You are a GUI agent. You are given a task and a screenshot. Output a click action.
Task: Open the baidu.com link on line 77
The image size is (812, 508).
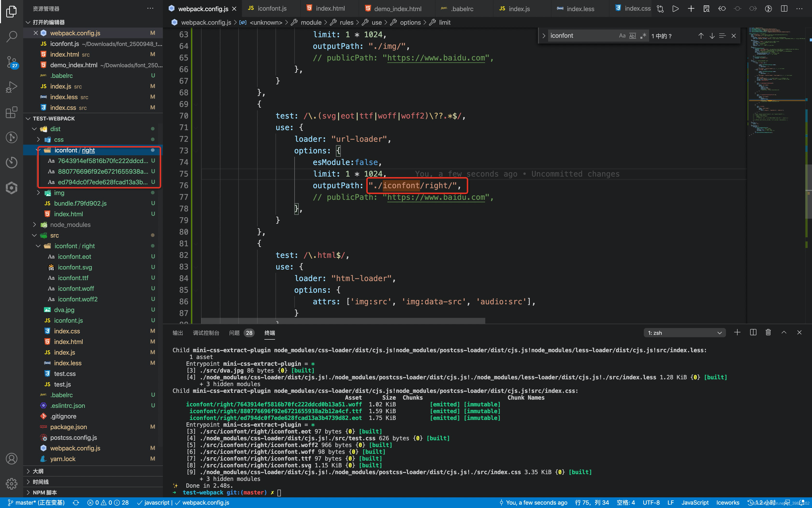click(x=436, y=197)
